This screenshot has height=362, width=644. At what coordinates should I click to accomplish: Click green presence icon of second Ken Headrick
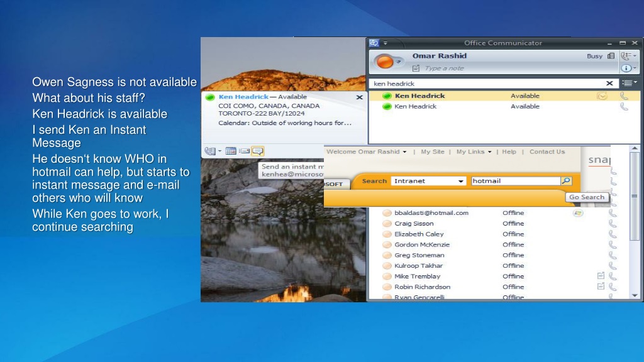click(387, 107)
